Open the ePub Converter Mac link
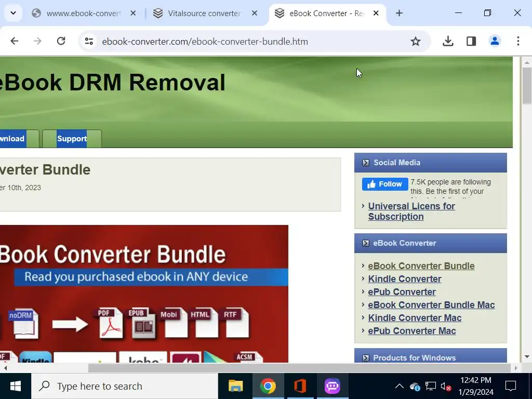 (412, 330)
